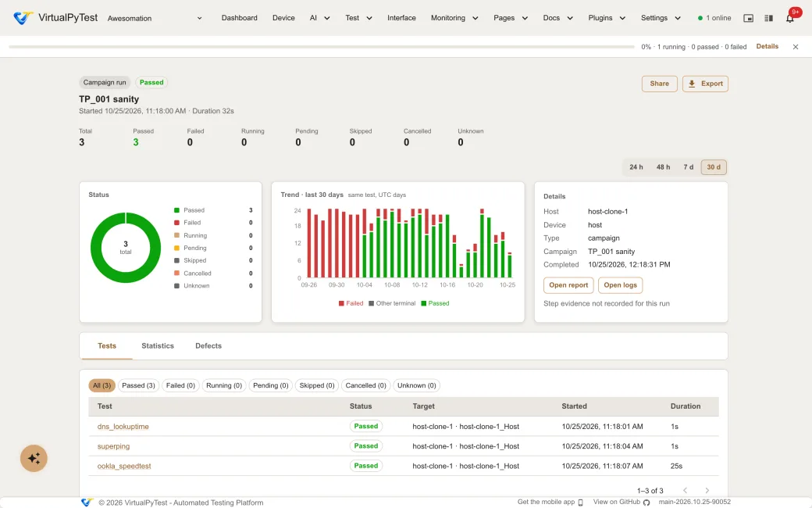Go to next page of tests
Viewport: 812px width, 508px height.
click(x=707, y=490)
